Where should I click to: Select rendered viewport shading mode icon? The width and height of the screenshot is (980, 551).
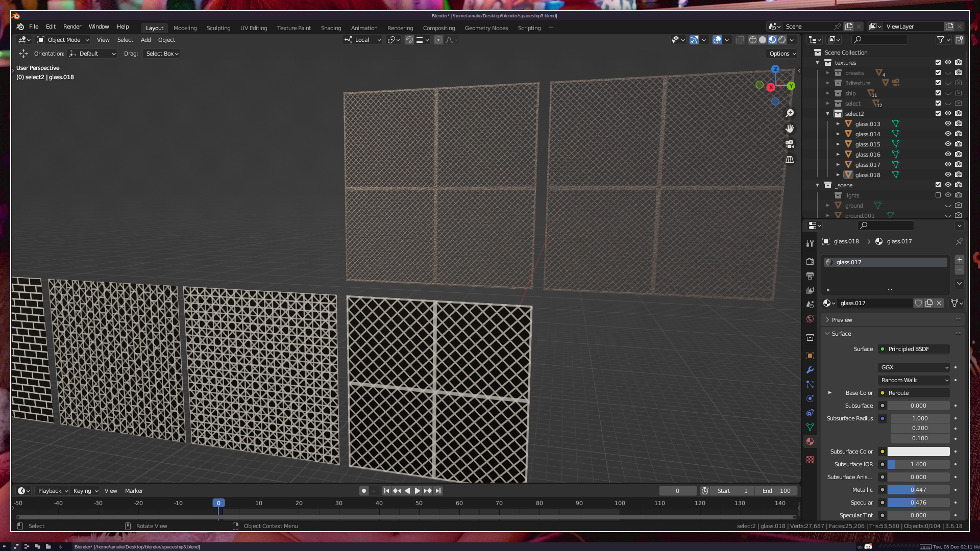[782, 40]
